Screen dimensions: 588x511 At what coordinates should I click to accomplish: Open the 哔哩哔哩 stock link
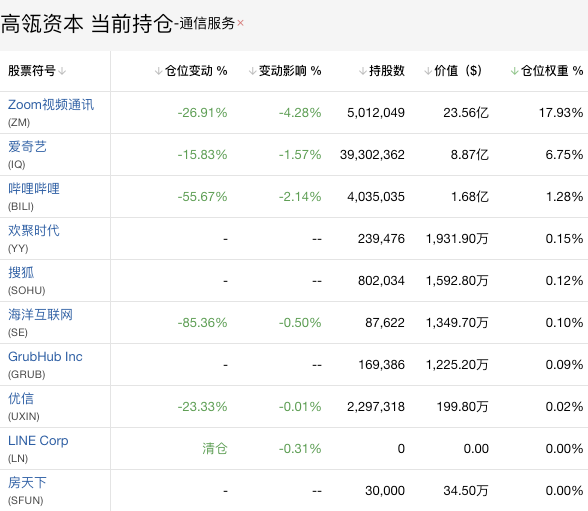(34, 189)
